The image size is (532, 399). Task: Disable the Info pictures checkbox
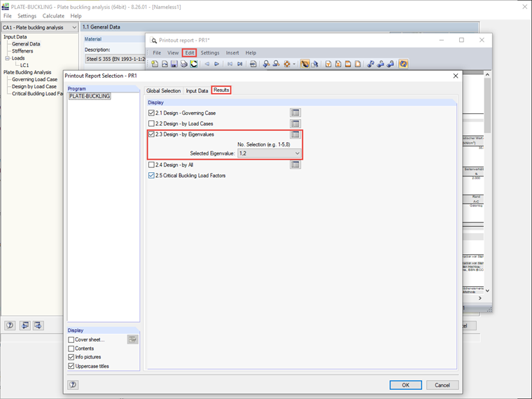coord(71,357)
